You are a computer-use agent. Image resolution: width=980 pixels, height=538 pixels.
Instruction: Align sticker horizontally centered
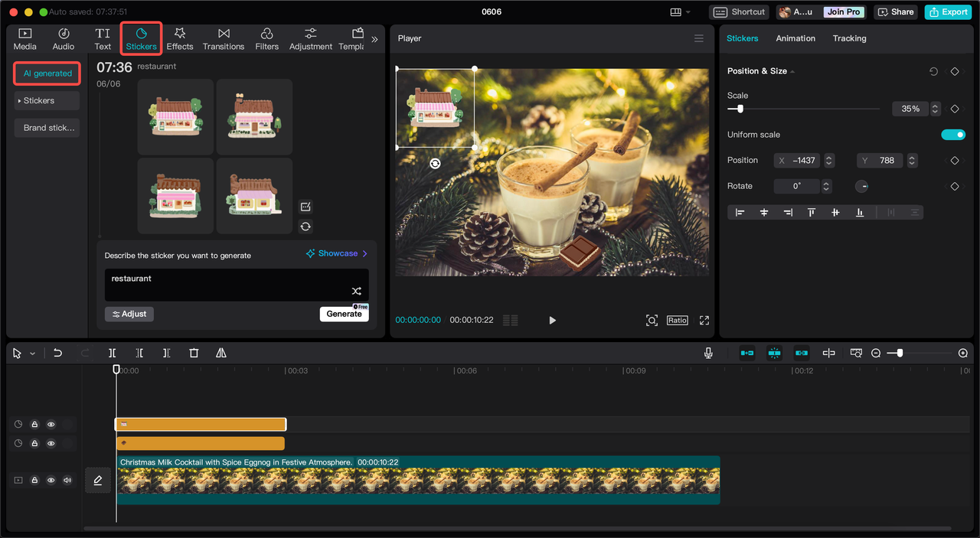pos(763,213)
